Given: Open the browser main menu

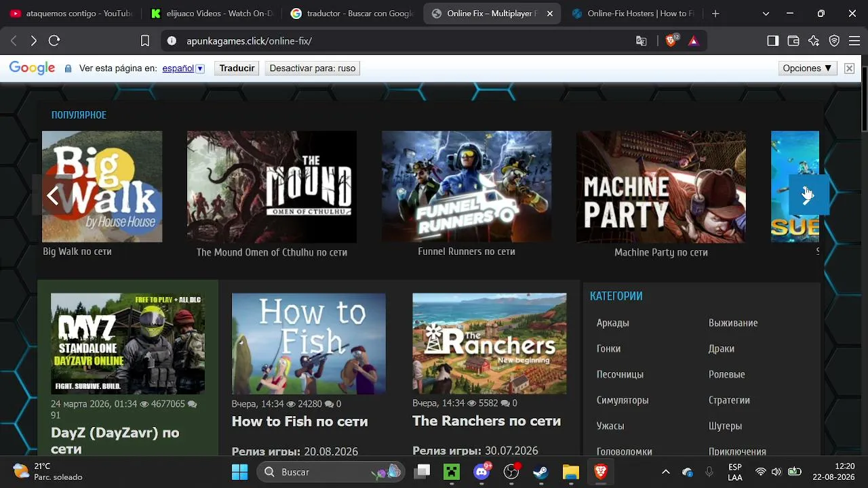Looking at the screenshot, I should [x=854, y=41].
